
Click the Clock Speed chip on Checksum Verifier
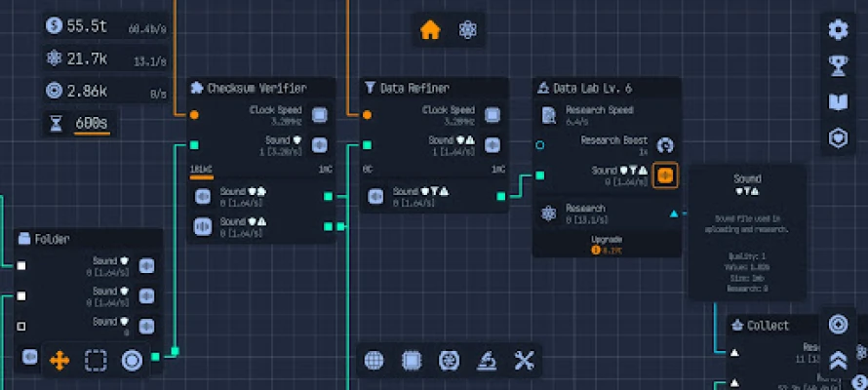(320, 115)
